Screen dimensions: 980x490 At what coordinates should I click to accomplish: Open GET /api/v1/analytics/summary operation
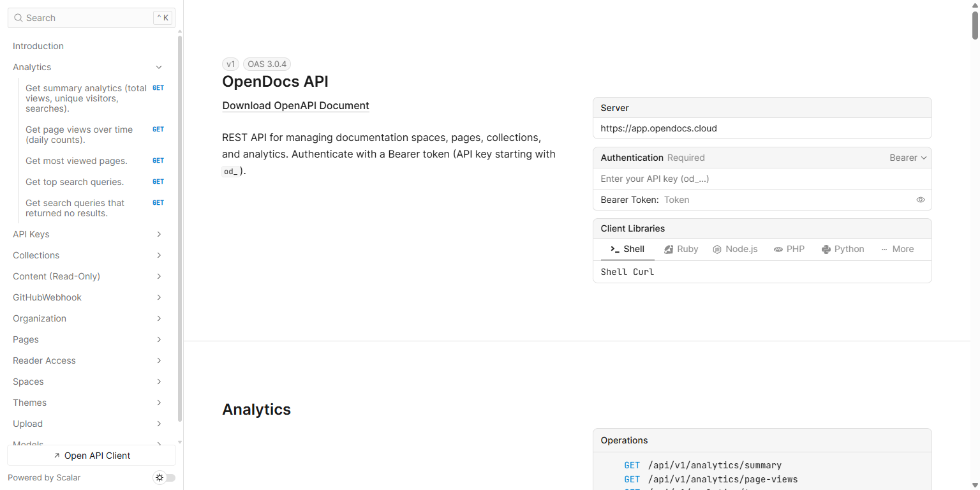(x=702, y=465)
